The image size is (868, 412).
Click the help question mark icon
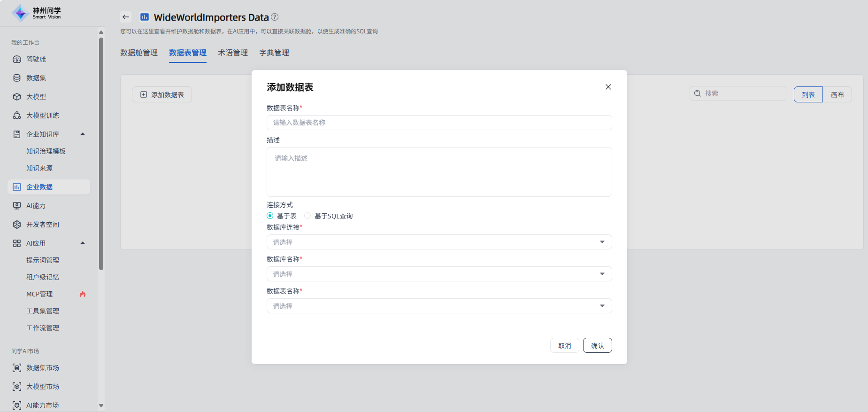tap(275, 17)
